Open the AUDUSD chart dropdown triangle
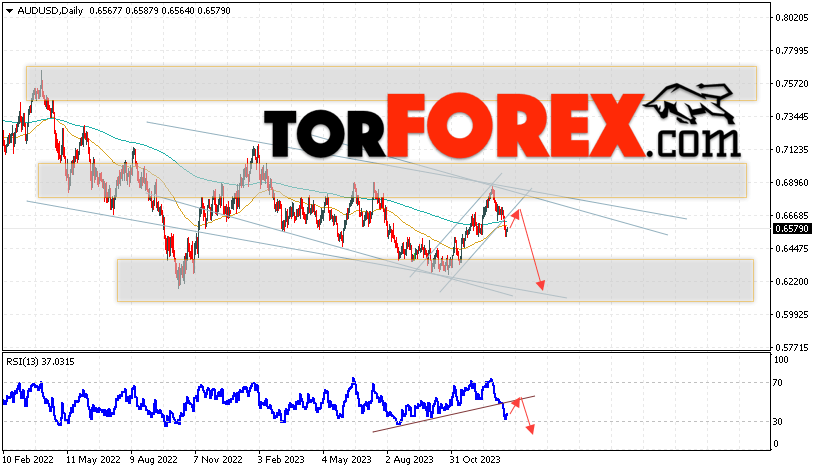 coord(9,11)
